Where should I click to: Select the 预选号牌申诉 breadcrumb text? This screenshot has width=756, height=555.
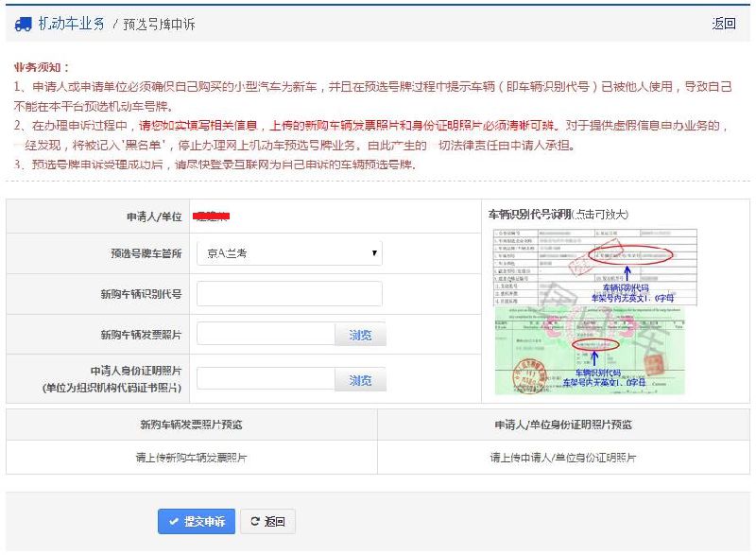pyautogui.click(x=160, y=25)
